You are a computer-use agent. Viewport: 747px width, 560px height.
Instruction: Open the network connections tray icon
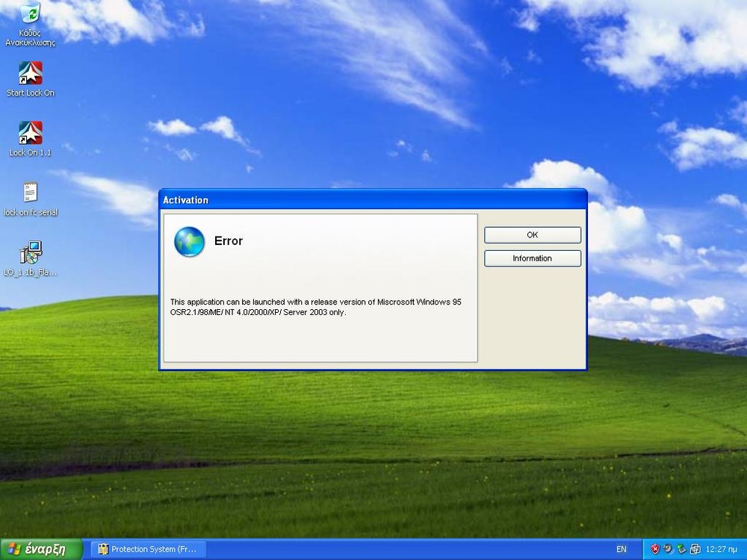pos(695,548)
